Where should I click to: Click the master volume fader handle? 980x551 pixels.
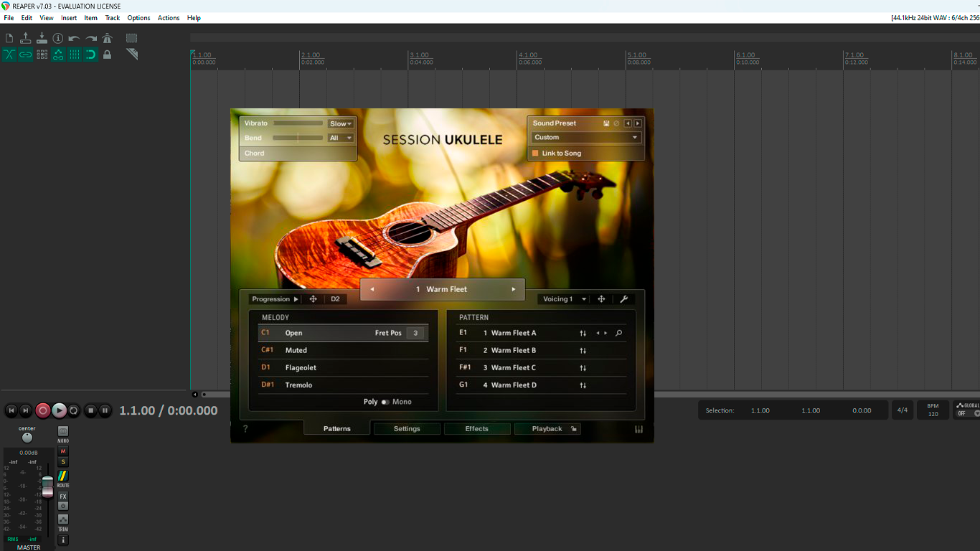47,486
